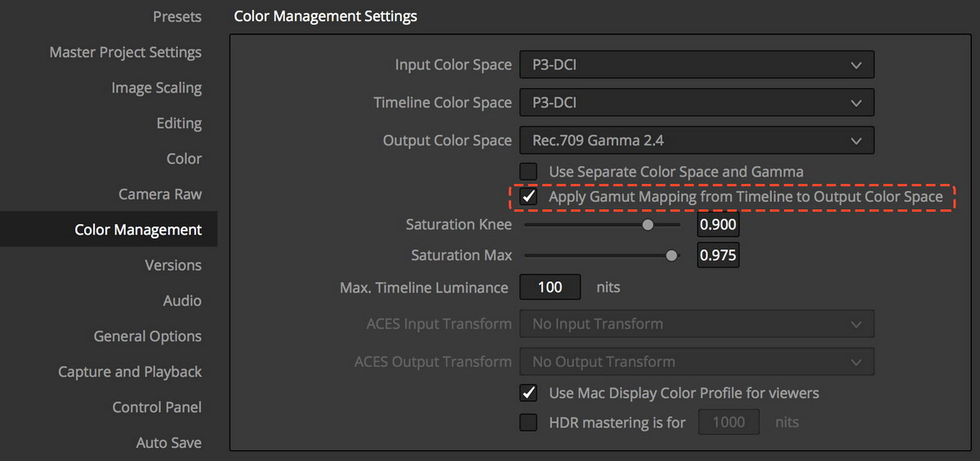Click the Max. Timeline Luminance nits field
This screenshot has width=980, height=461.
[x=550, y=287]
